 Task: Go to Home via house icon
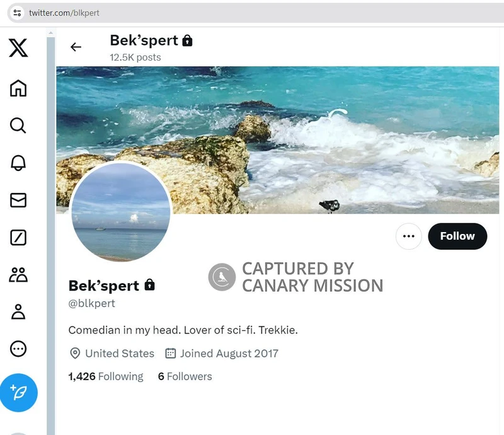tap(18, 88)
